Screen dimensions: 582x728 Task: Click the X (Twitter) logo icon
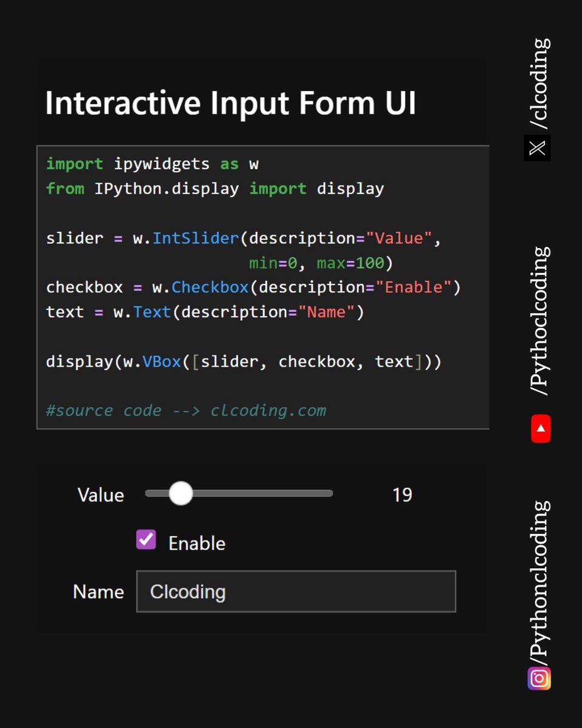(537, 148)
